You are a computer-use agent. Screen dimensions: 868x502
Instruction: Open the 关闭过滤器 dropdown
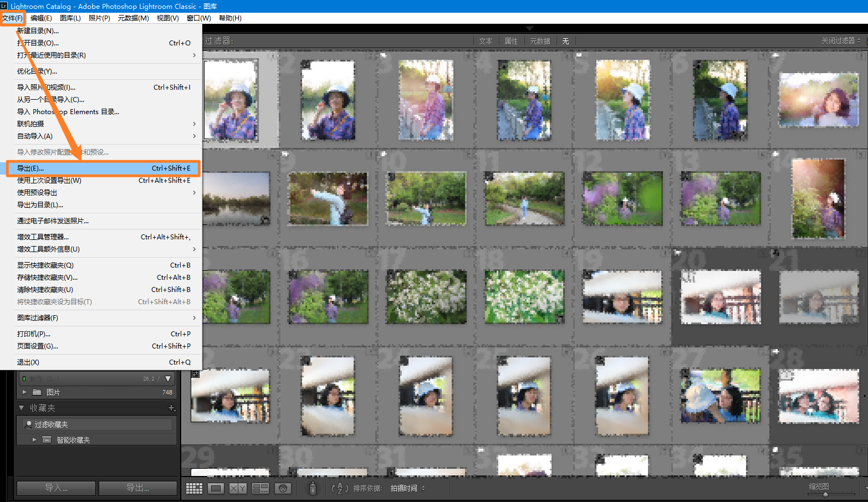pyautogui.click(x=841, y=40)
